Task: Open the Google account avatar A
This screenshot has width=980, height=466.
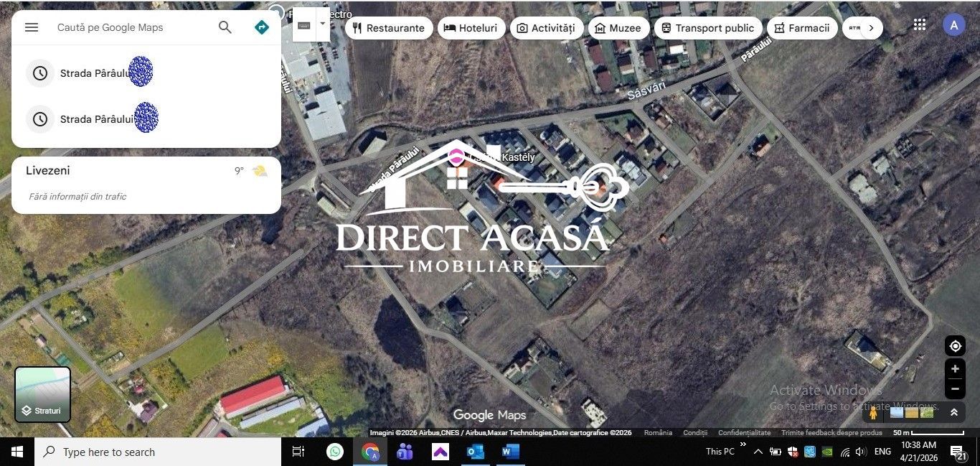Action: point(953,25)
